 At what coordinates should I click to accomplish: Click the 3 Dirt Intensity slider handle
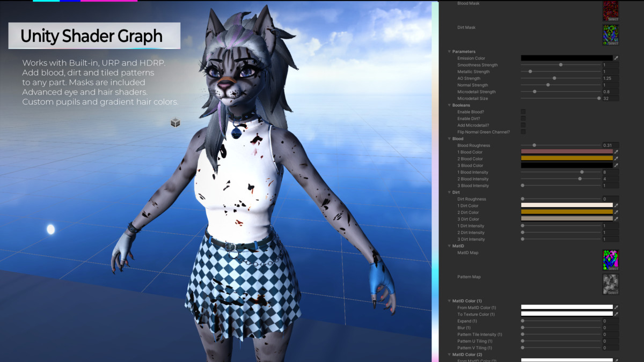(523, 239)
